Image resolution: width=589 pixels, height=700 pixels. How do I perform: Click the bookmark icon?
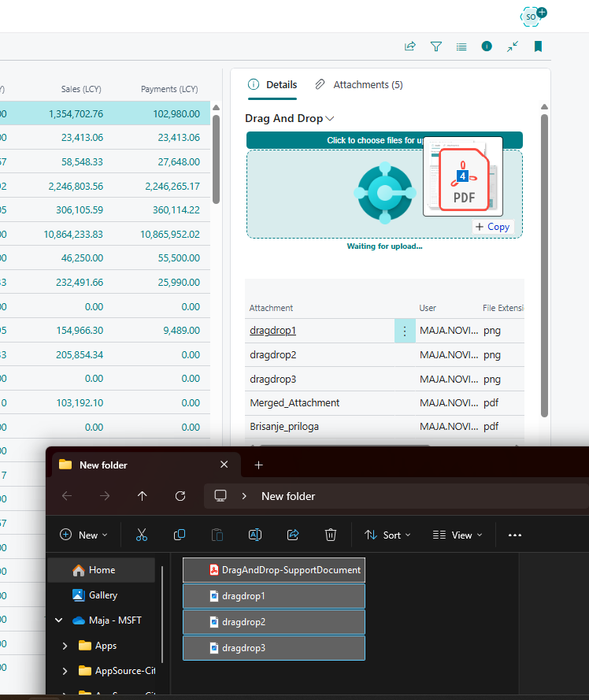(538, 46)
